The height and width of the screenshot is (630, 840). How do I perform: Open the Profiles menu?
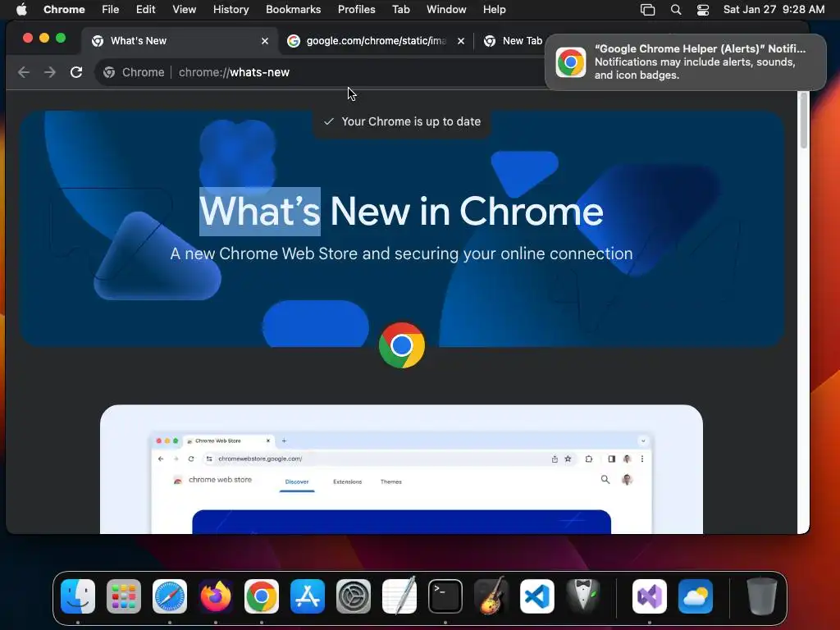click(x=356, y=9)
